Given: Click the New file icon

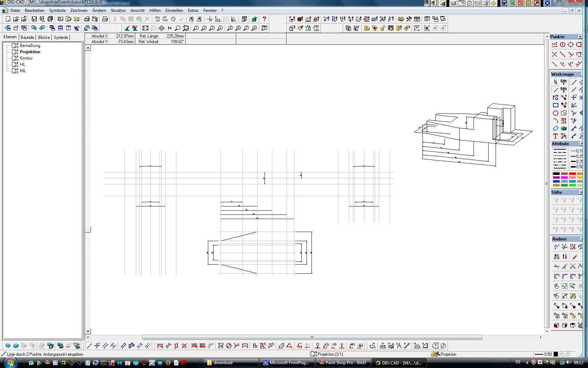Looking at the screenshot, I should point(8,19).
